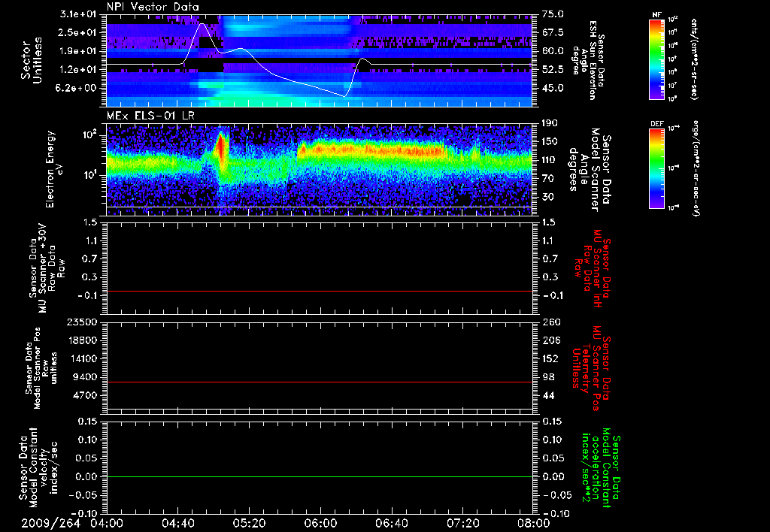
Task: Click the '1.2e+01' sector tick label
Action: 78,70
